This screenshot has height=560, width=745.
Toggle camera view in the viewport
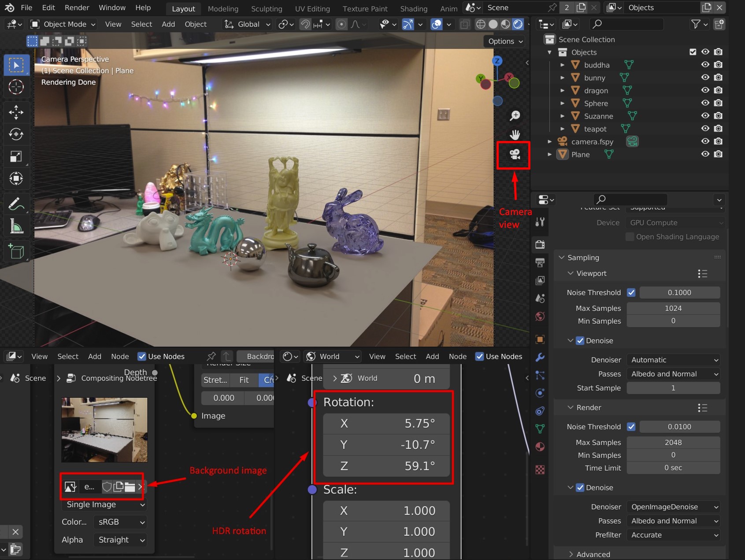click(x=515, y=155)
